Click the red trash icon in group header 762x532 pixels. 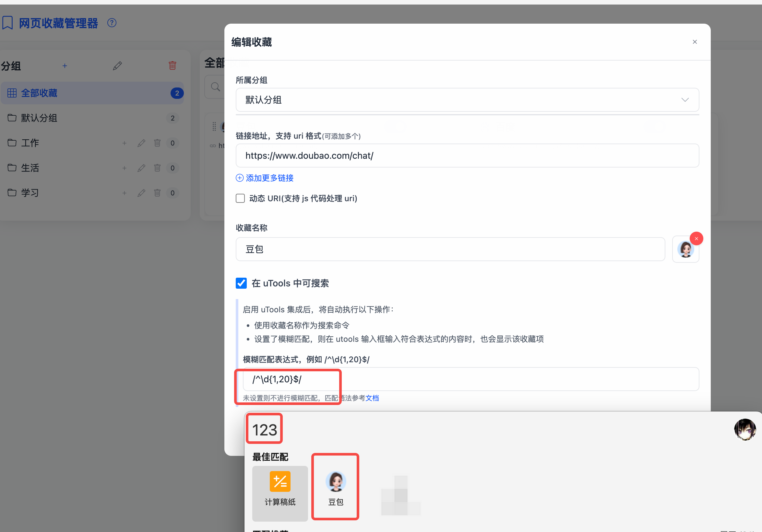pos(172,66)
